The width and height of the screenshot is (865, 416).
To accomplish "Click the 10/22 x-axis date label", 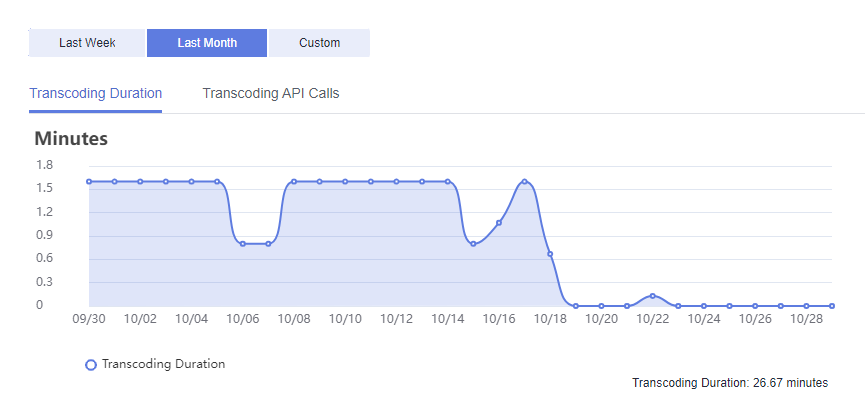I will (x=653, y=318).
